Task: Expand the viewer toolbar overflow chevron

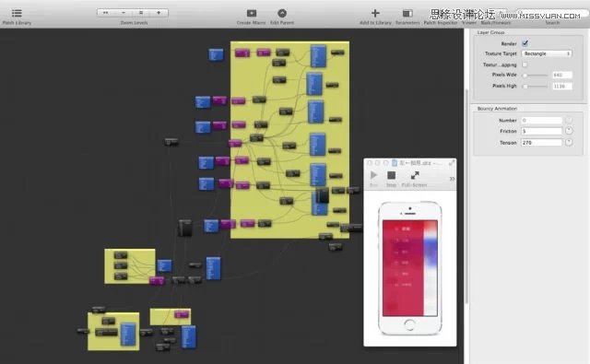Action: [452, 179]
